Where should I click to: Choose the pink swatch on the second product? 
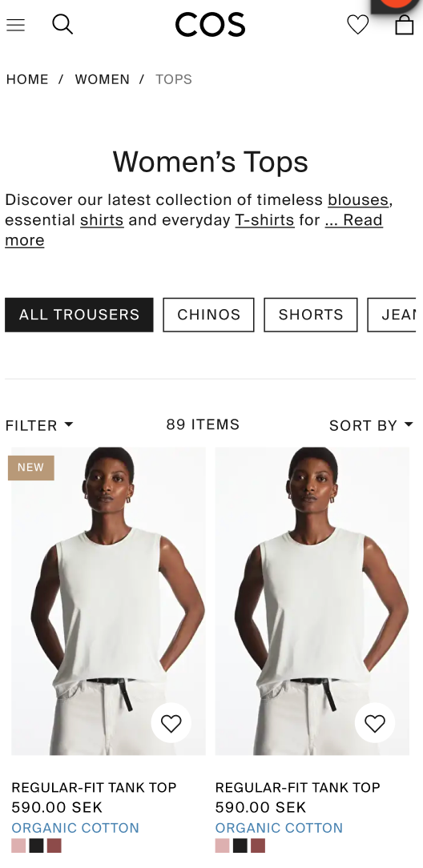[223, 846]
